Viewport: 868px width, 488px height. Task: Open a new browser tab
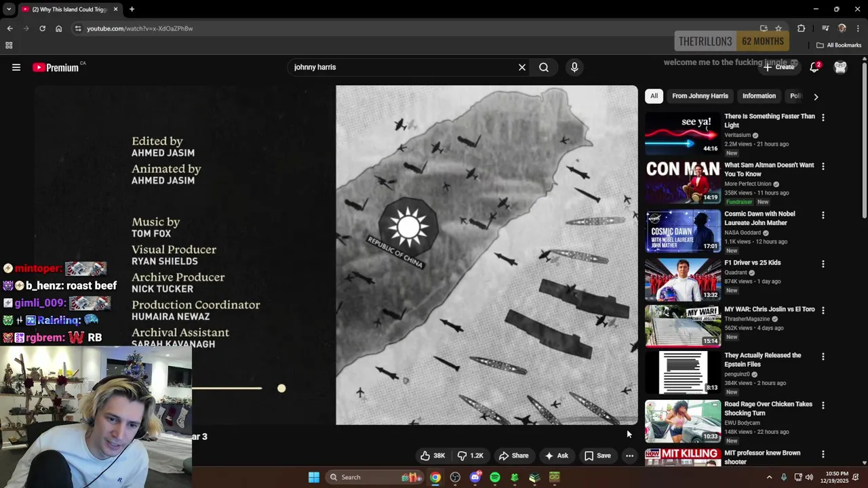click(x=132, y=9)
